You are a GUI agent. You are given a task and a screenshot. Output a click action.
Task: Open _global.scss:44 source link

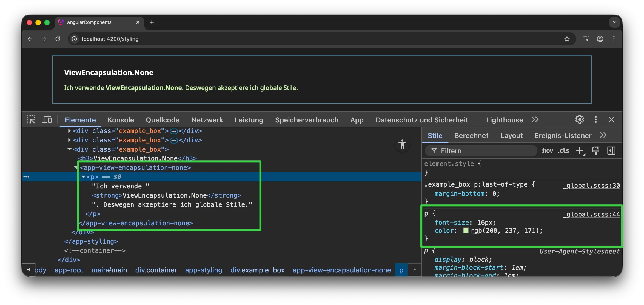pyautogui.click(x=591, y=214)
